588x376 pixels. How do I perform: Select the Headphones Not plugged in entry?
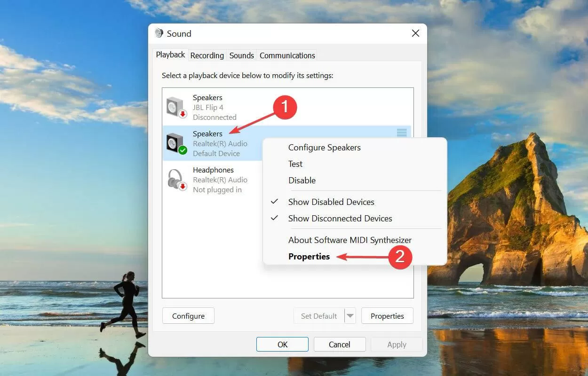[212, 180]
